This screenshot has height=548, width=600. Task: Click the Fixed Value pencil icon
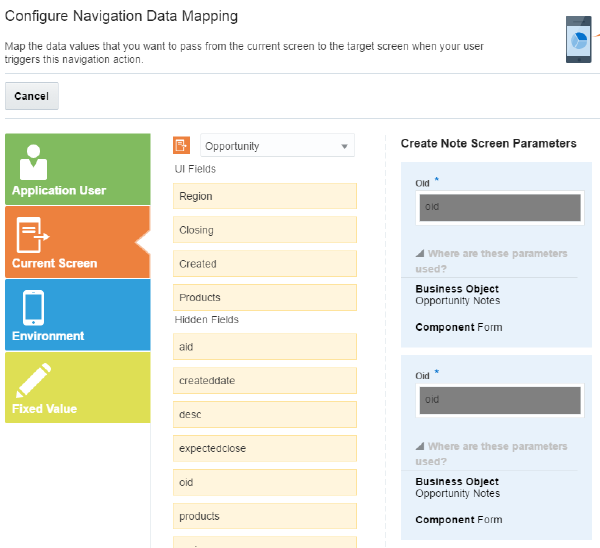point(36,381)
